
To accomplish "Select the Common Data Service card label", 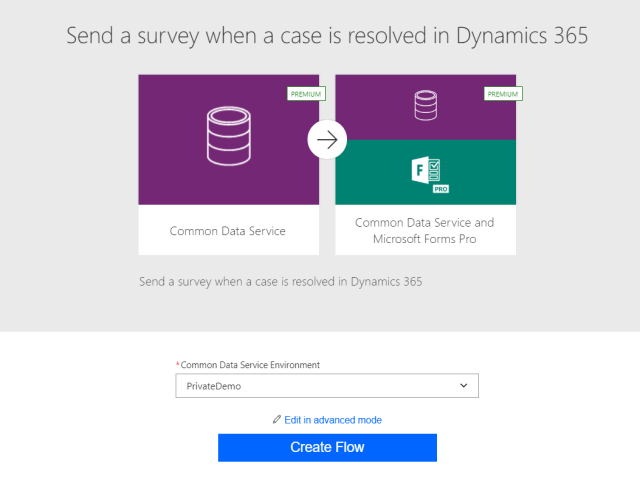I will pyautogui.click(x=228, y=231).
